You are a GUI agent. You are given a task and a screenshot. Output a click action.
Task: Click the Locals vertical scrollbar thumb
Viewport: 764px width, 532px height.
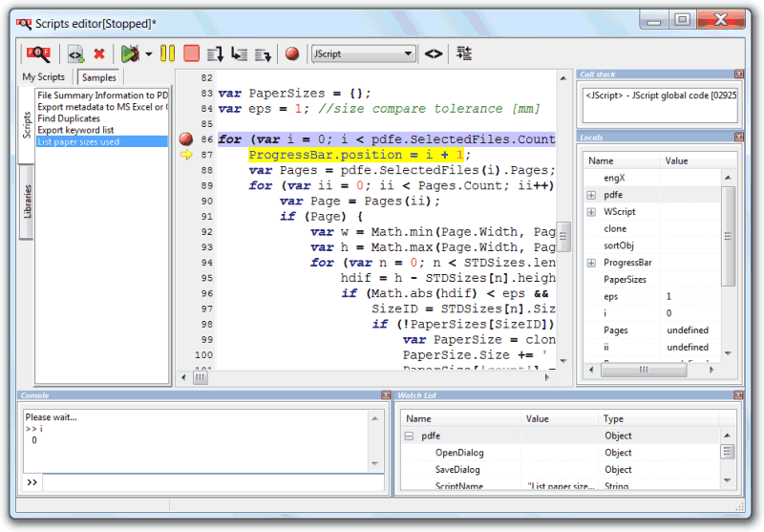[x=728, y=236]
